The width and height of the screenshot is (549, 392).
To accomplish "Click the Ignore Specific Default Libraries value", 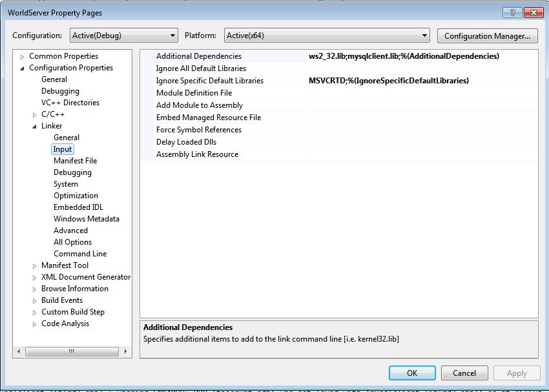I will [421, 81].
